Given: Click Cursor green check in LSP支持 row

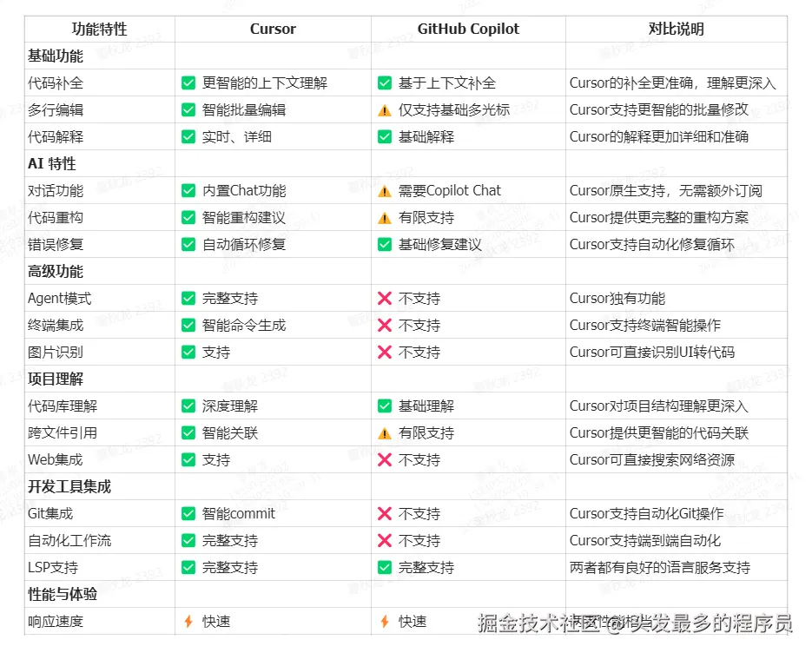Looking at the screenshot, I should 188,568.
